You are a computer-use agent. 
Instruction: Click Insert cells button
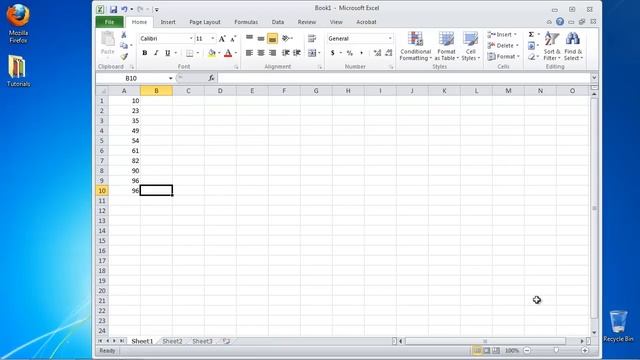point(503,35)
